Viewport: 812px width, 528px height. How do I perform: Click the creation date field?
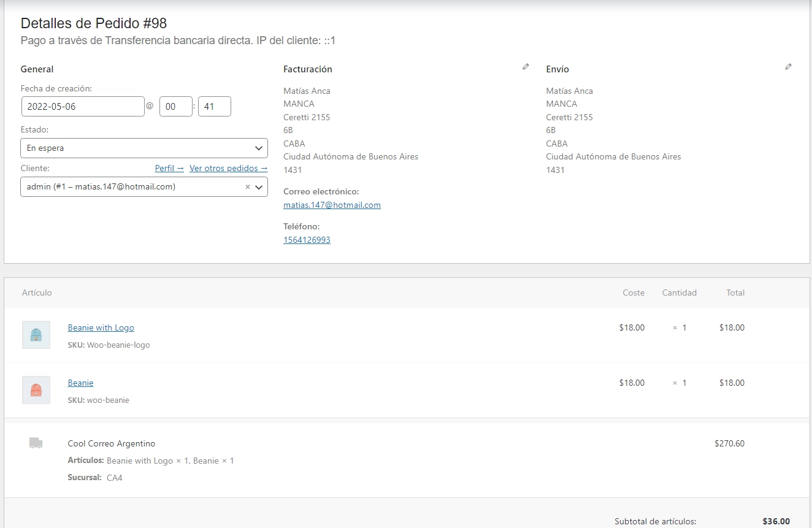click(x=83, y=106)
